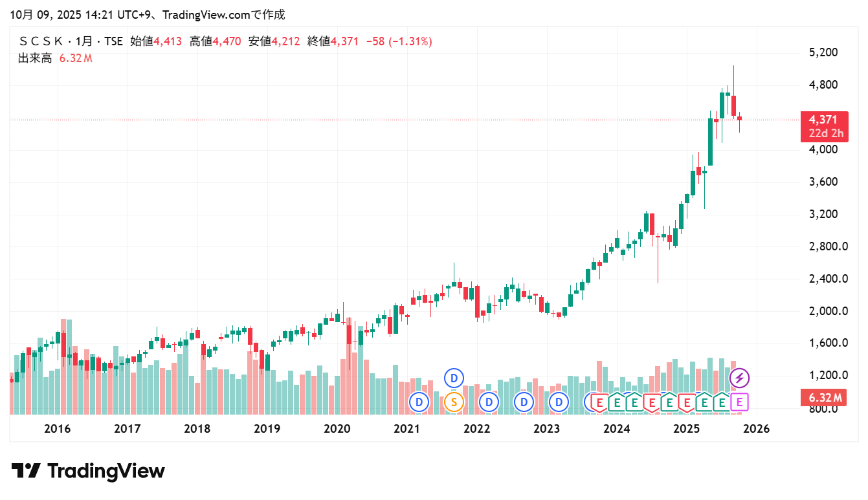Select the 出来高 volume indicator label
The width and height of the screenshot is (868, 500).
click(35, 58)
